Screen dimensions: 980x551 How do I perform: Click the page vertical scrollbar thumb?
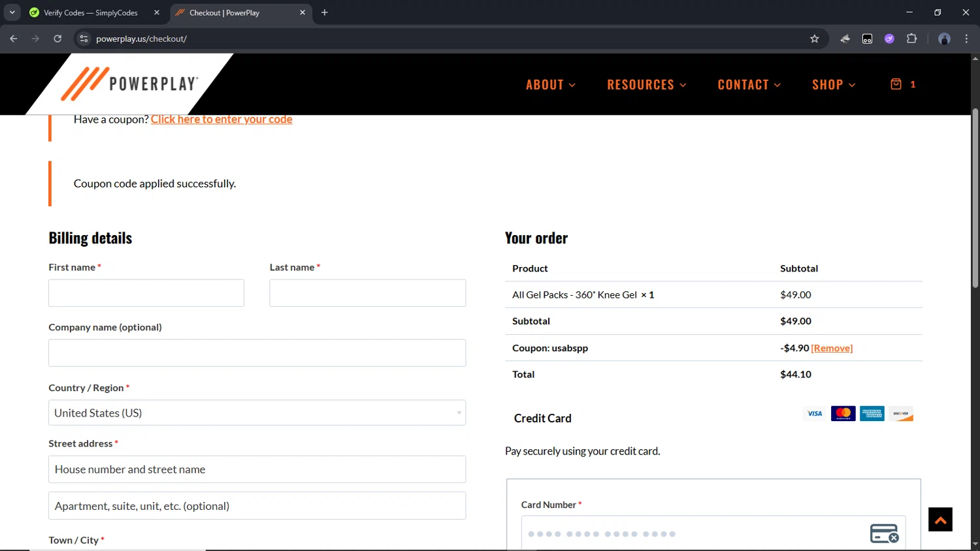click(975, 198)
